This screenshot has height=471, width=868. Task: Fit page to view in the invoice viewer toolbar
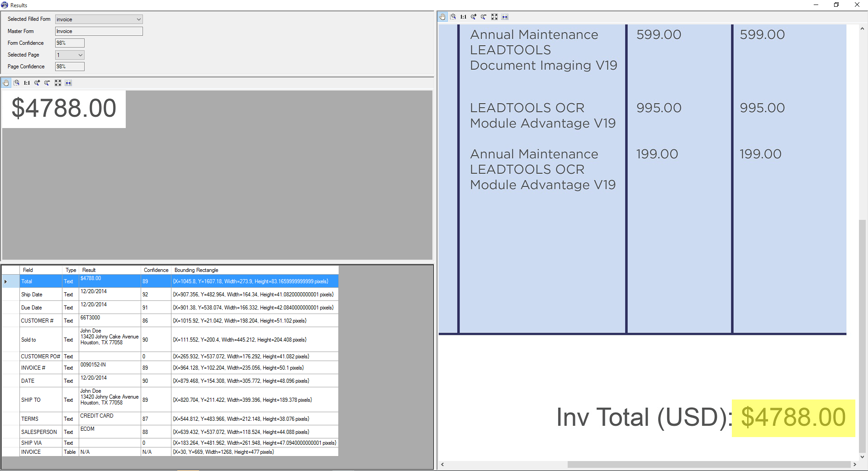[x=494, y=17]
